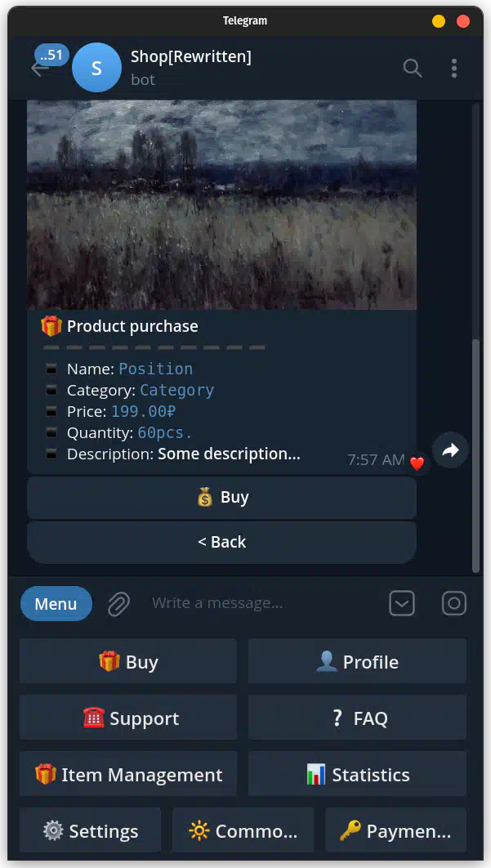Image resolution: width=491 pixels, height=868 pixels.
Task: Click the < Back inline button
Action: 222,543
